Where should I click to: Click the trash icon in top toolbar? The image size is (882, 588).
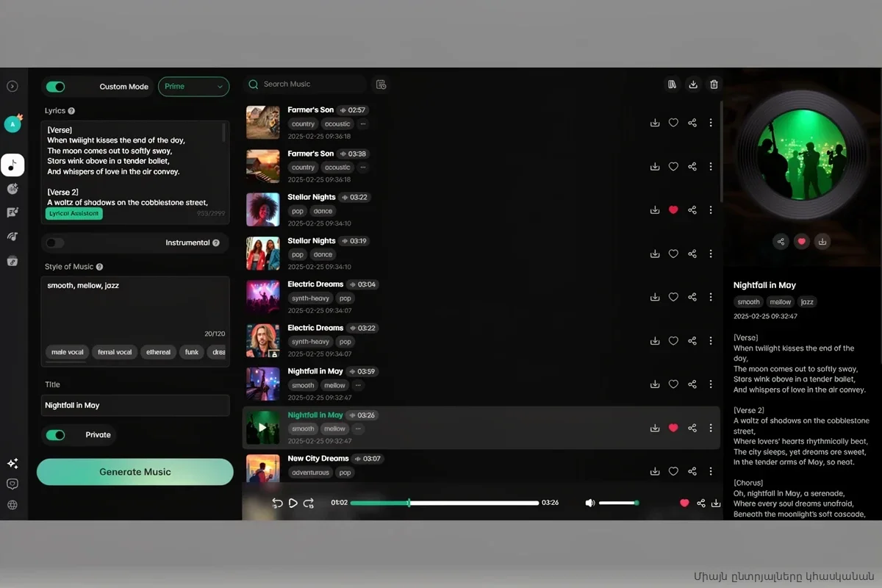click(713, 85)
